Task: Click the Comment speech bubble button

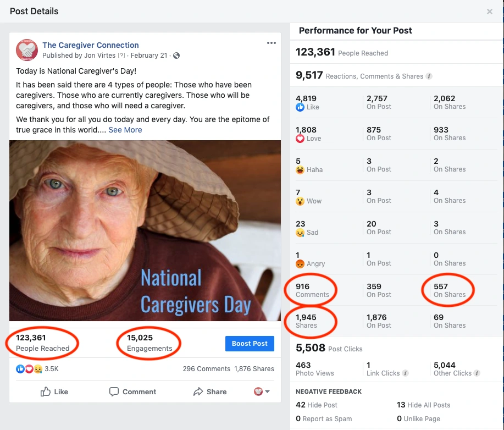Action: 132,392
